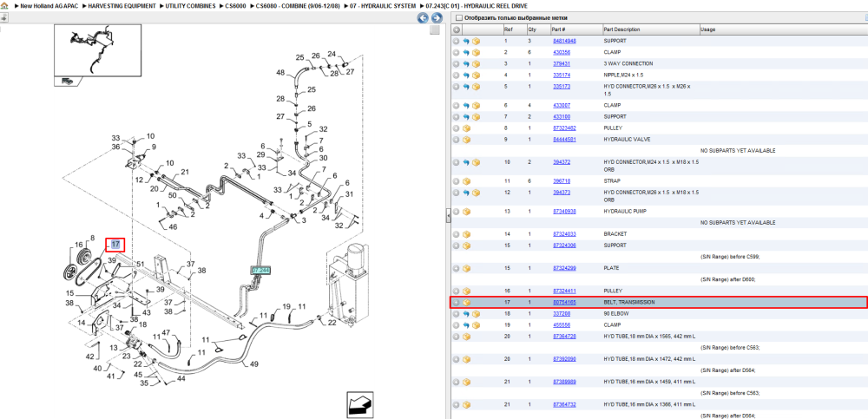
Task: Open part number link 84814948
Action: pos(564,41)
